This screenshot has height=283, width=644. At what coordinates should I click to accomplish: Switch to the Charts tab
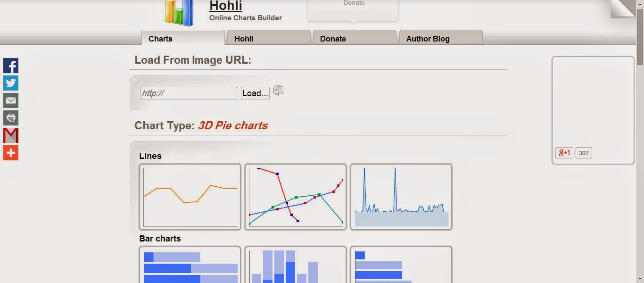coord(160,38)
